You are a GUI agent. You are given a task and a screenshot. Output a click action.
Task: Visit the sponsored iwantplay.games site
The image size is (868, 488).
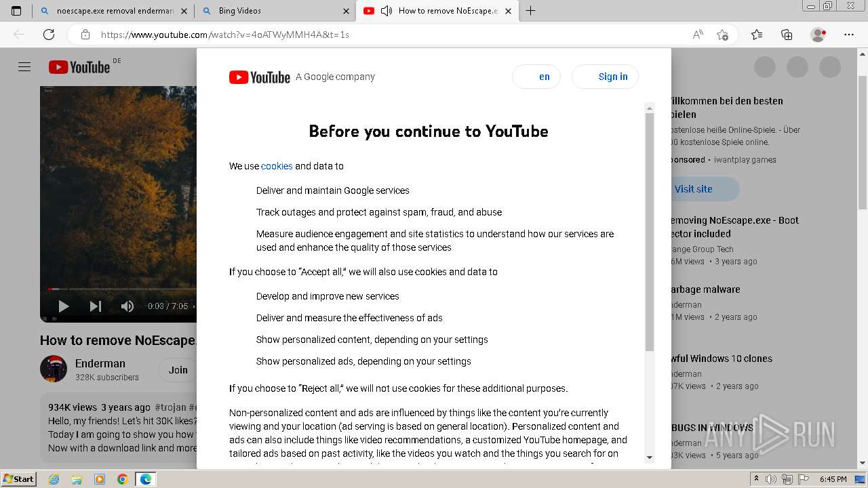tap(704, 189)
